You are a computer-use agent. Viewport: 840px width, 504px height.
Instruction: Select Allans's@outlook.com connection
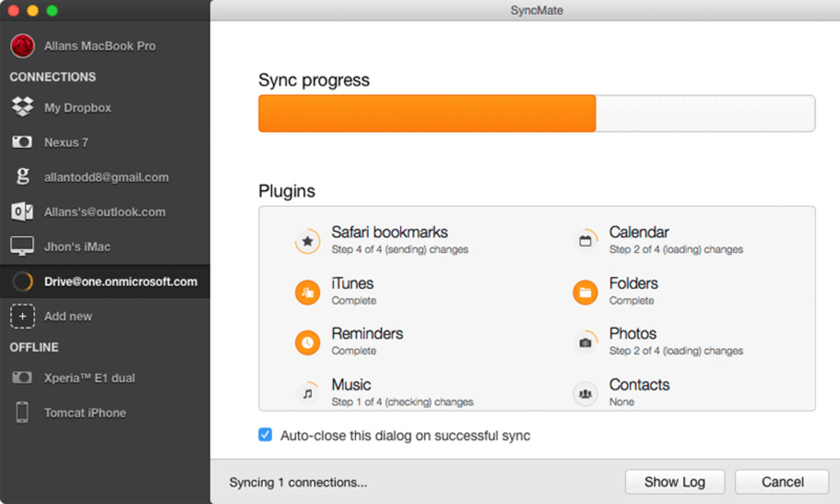(x=105, y=212)
